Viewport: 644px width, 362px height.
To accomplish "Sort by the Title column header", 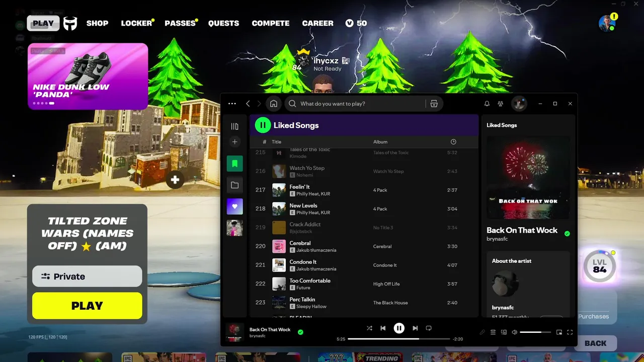I will pyautogui.click(x=277, y=142).
